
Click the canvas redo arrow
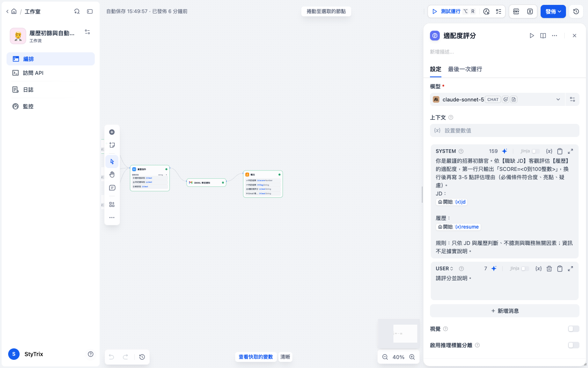tap(125, 357)
